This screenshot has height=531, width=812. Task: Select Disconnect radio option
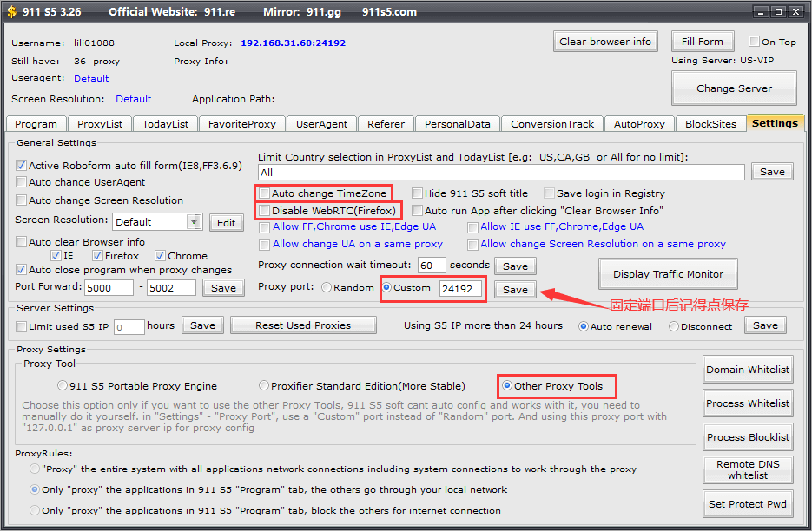pos(674,326)
